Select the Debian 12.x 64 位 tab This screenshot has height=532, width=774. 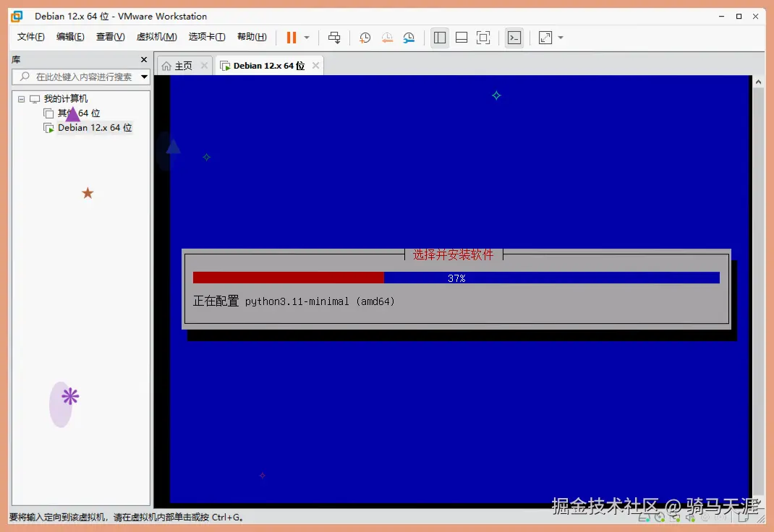(x=269, y=66)
